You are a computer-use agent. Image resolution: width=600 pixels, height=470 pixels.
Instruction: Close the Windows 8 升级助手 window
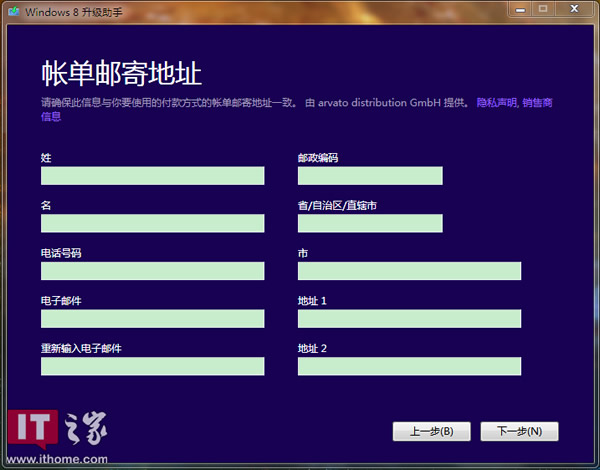pos(574,9)
